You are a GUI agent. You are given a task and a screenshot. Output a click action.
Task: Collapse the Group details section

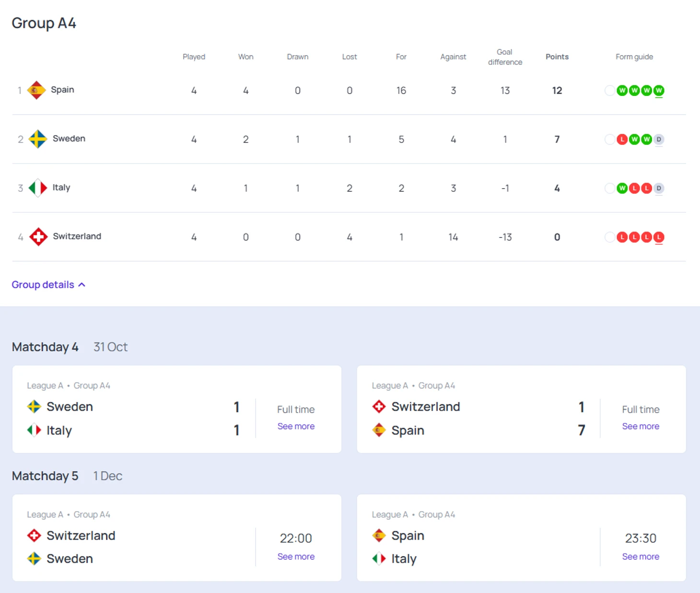point(48,285)
